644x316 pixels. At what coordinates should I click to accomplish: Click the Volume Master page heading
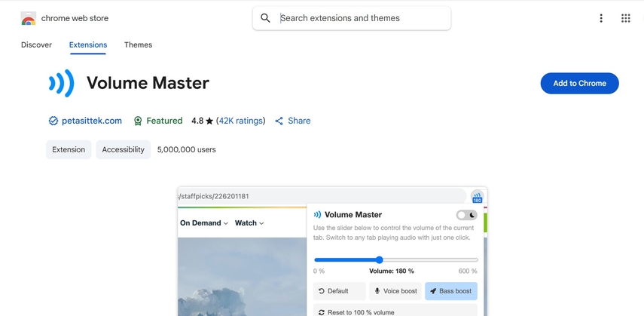tap(148, 83)
